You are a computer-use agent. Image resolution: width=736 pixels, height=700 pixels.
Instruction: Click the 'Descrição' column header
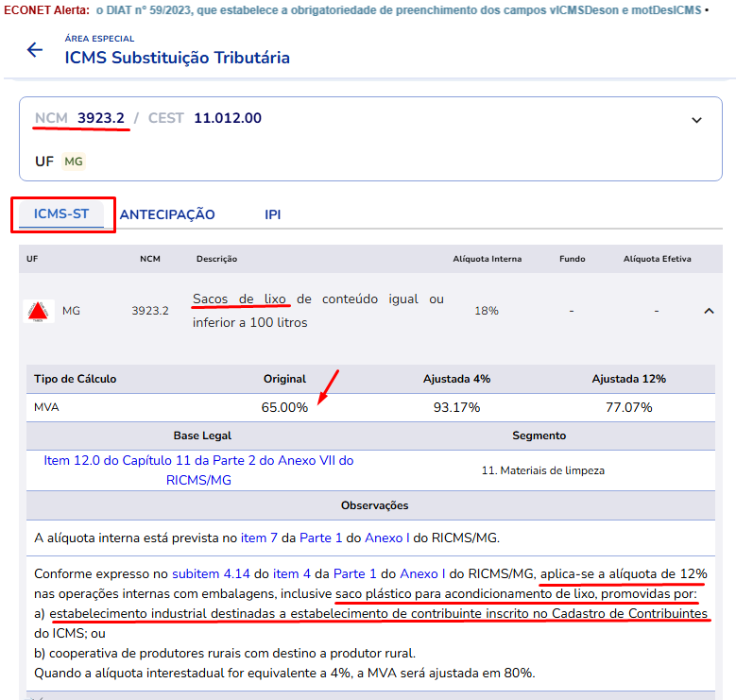[x=217, y=259]
